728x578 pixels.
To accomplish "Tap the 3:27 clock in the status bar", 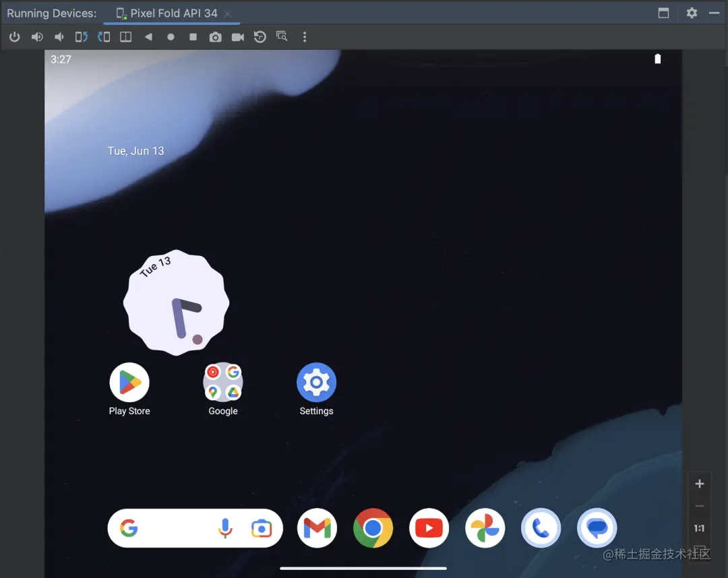I will pyautogui.click(x=61, y=59).
